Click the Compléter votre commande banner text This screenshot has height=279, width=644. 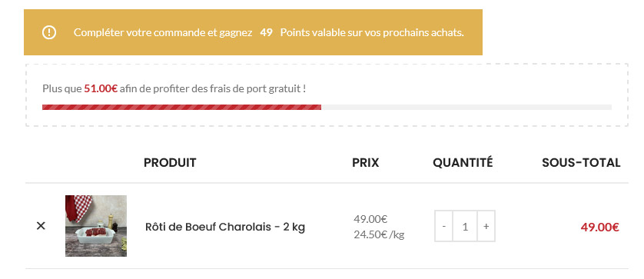pyautogui.click(x=269, y=32)
